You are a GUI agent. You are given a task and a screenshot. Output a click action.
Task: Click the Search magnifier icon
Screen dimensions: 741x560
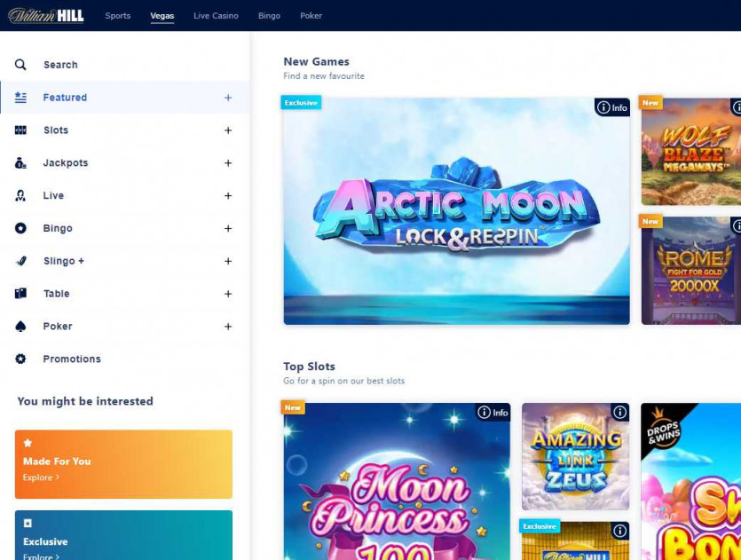click(x=20, y=65)
